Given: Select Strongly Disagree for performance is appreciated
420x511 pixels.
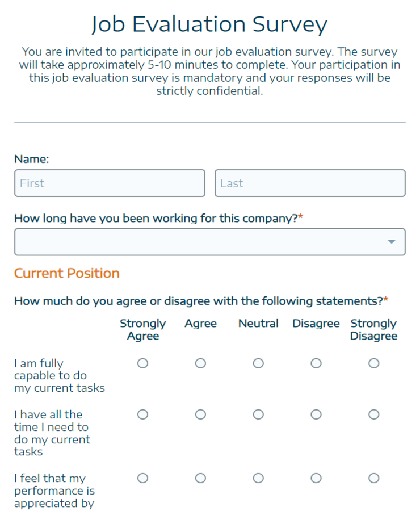Looking at the screenshot, I should (x=373, y=478).
